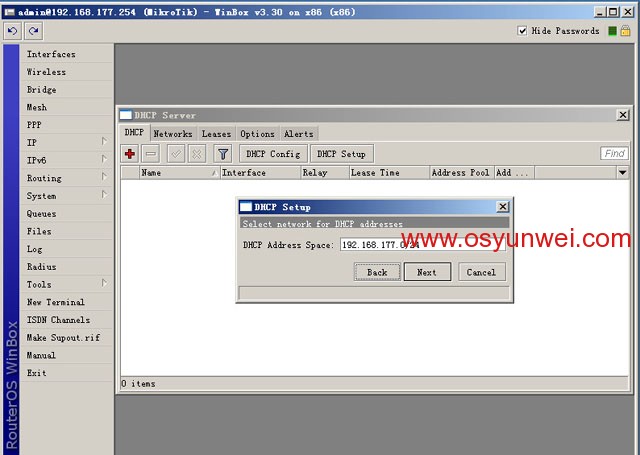The height and width of the screenshot is (455, 640).
Task: Sort by the Interface column header
Action: click(x=260, y=173)
